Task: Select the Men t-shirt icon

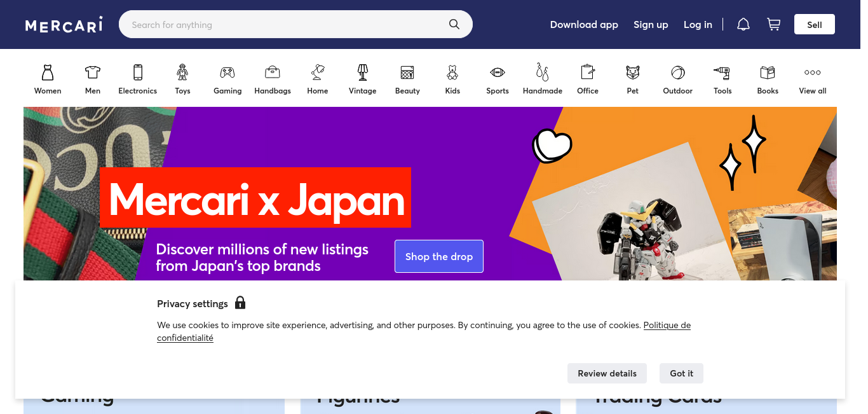Action: click(93, 72)
